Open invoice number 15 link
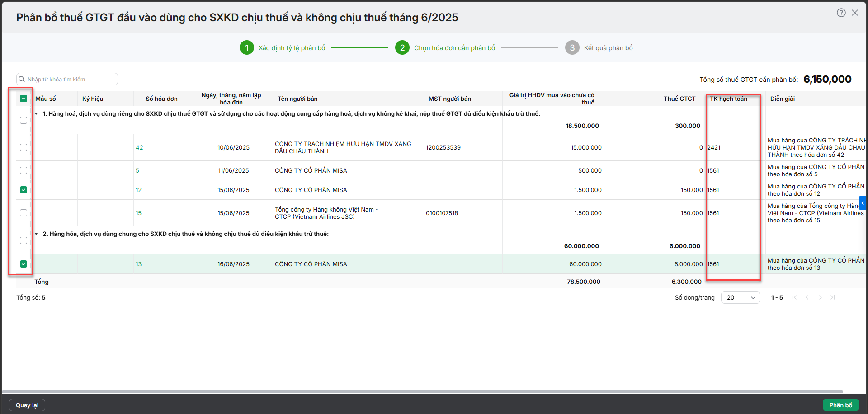The height and width of the screenshot is (414, 868). (139, 213)
